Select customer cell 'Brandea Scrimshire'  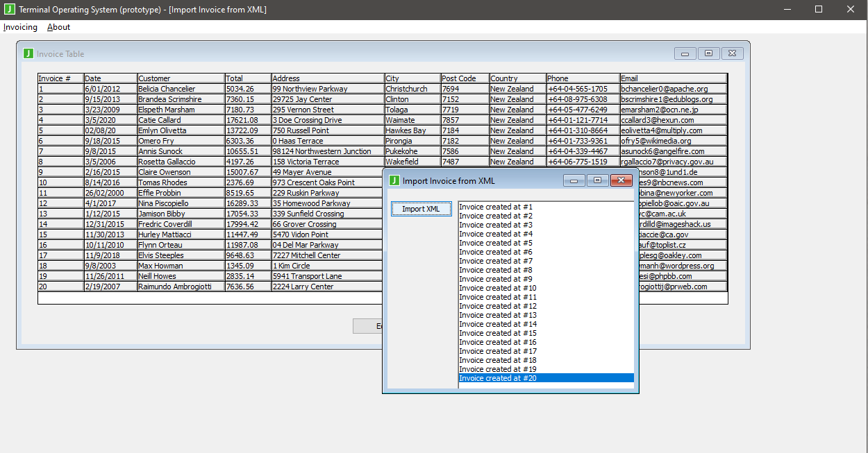tap(181, 99)
